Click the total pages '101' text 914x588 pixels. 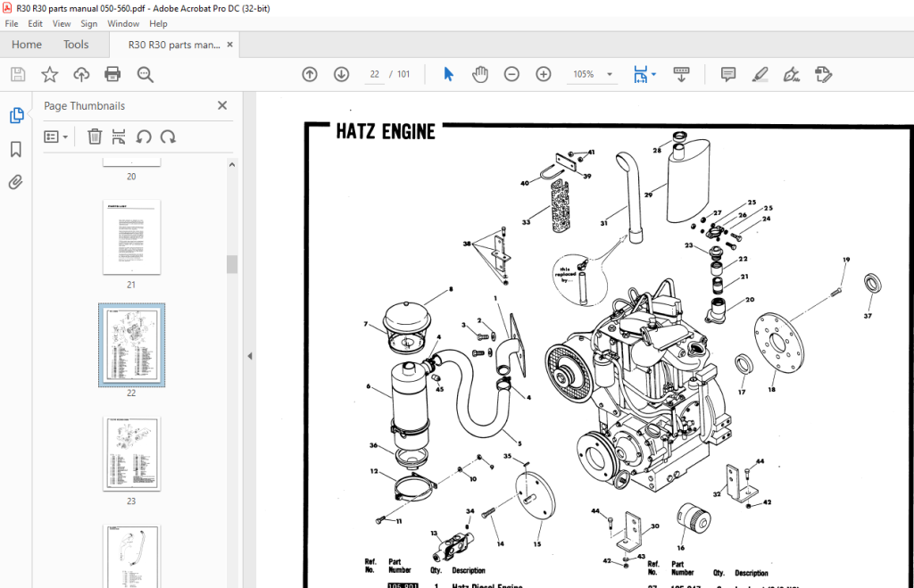tap(403, 75)
